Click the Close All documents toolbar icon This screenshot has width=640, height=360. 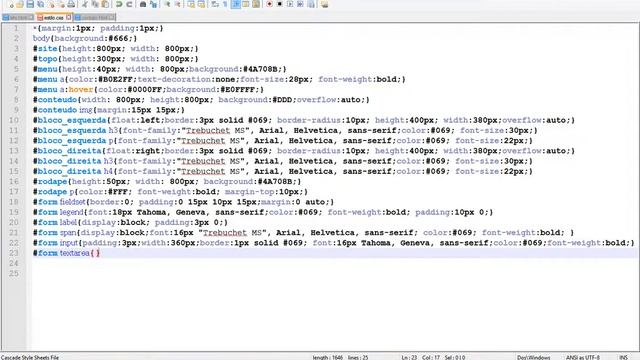click(x=61, y=4)
